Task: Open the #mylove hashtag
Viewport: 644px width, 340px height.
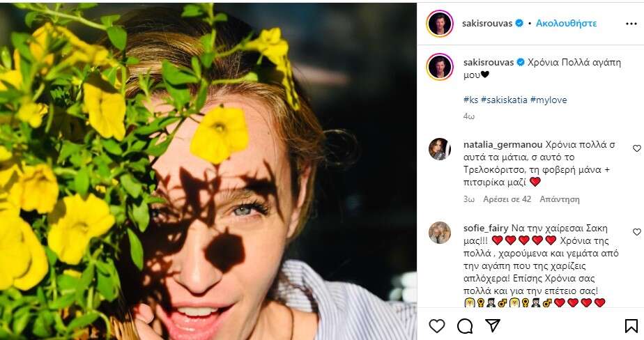Action: [x=549, y=100]
